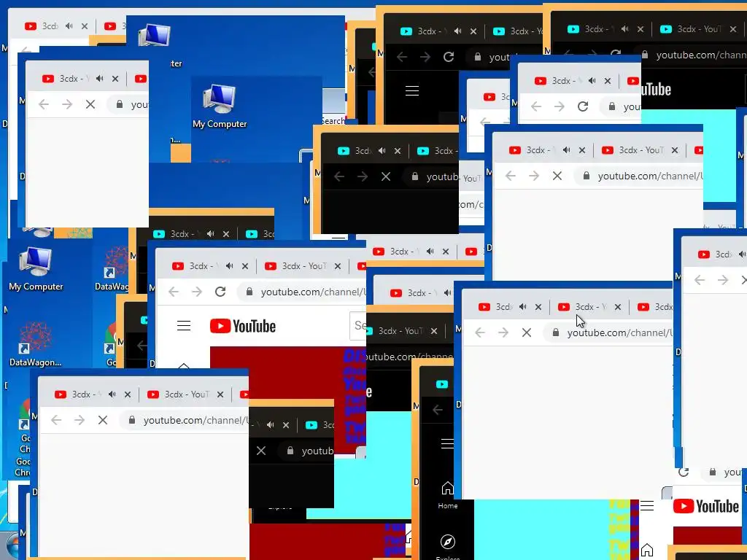Mute first tab's audio in center YouTube window
Image resolution: width=747 pixels, height=560 pixels.
click(230, 265)
